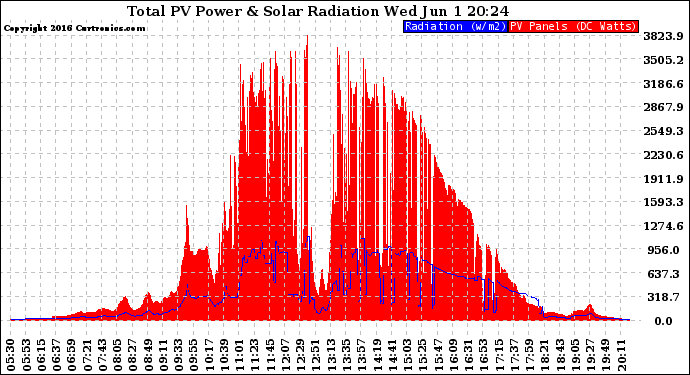This screenshot has width=690, height=375.
Task: Click the 19:27 time label
Action: pyautogui.click(x=590, y=355)
